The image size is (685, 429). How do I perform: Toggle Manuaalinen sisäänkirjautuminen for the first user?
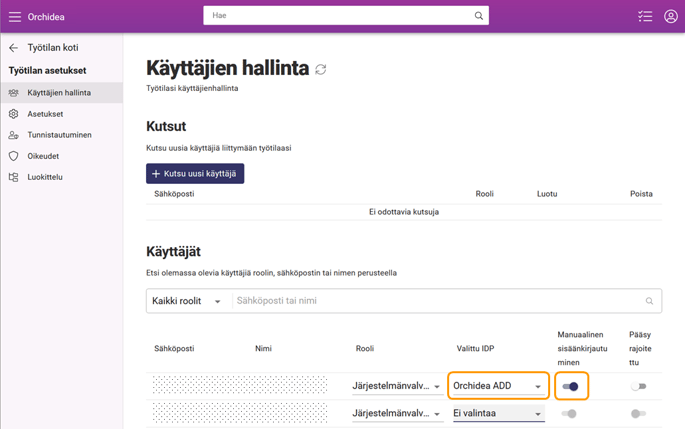(571, 386)
